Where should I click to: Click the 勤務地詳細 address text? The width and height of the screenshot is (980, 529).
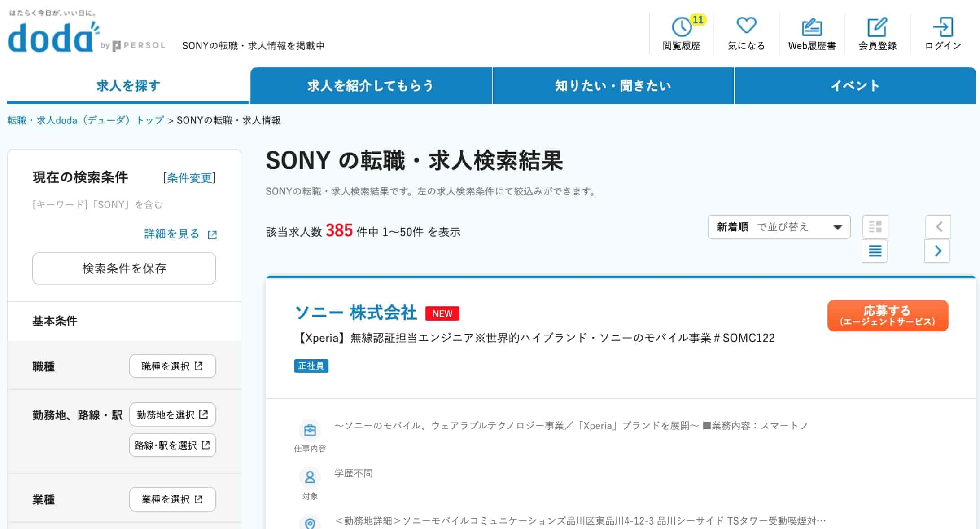(x=580, y=521)
